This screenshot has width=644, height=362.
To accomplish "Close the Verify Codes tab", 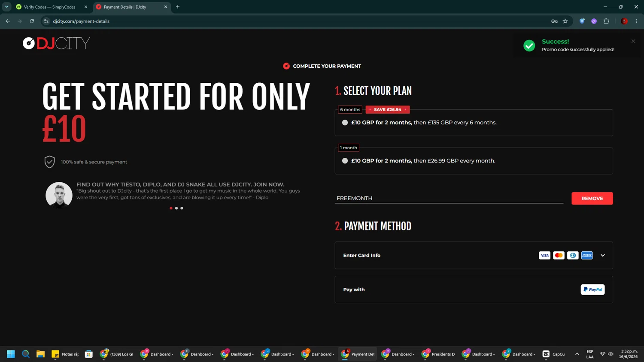I will coord(86,7).
